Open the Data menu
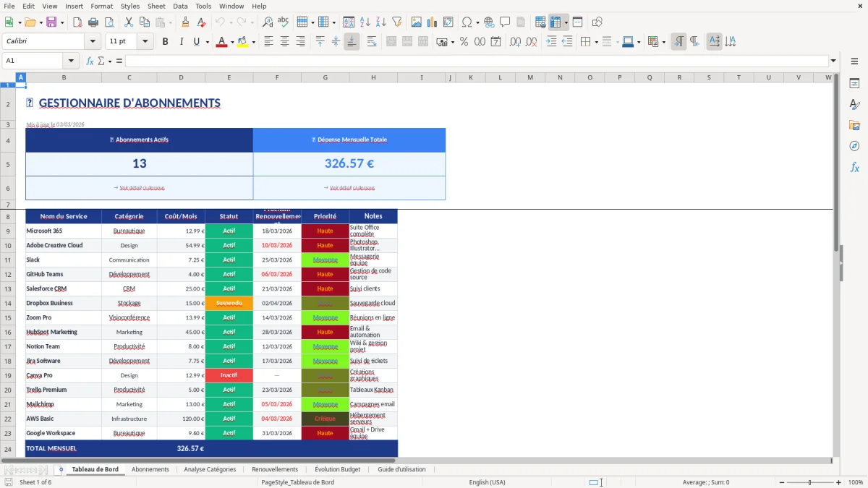Image resolution: width=868 pixels, height=488 pixels. point(180,6)
